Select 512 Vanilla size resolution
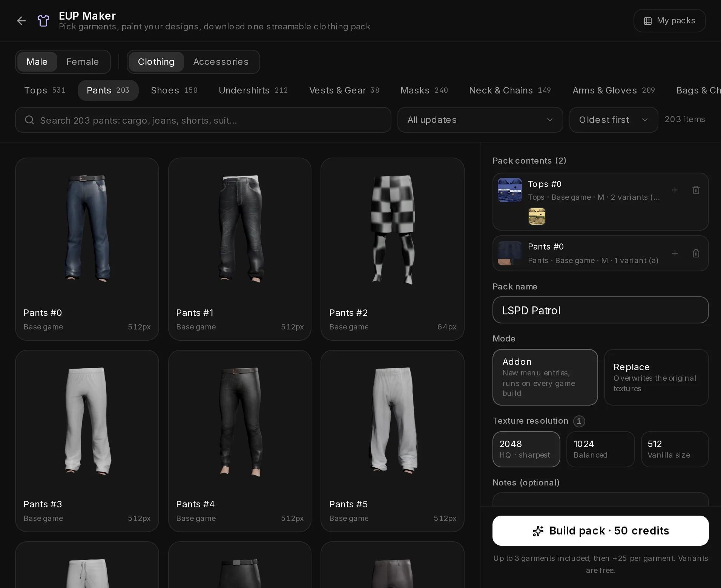This screenshot has height=588, width=721. pos(675,449)
